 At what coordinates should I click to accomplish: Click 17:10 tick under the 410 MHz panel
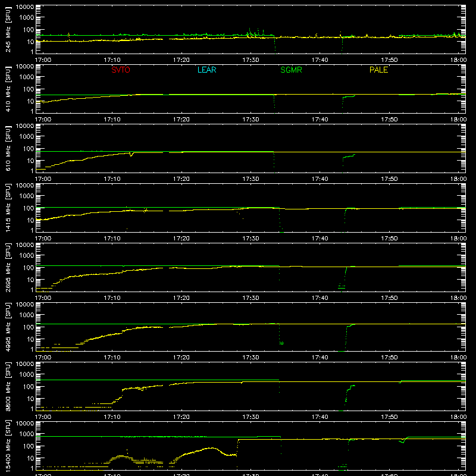pyautogui.click(x=112, y=120)
